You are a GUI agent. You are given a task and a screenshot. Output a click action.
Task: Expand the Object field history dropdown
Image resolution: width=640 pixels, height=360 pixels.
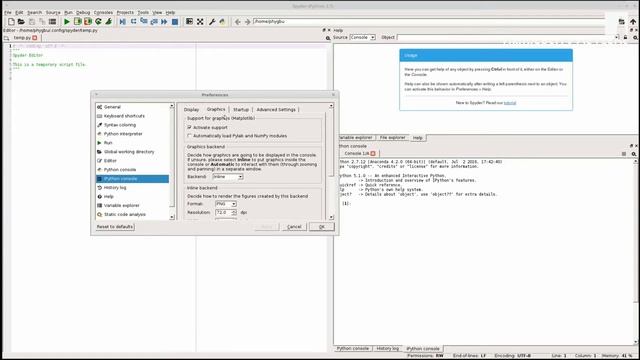tap(616, 37)
